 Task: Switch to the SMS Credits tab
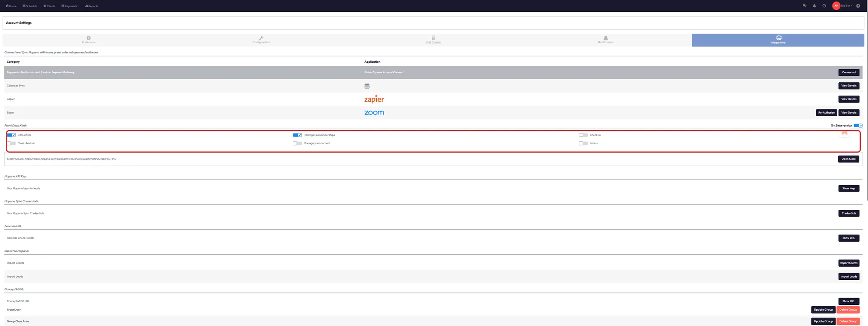coord(433,40)
